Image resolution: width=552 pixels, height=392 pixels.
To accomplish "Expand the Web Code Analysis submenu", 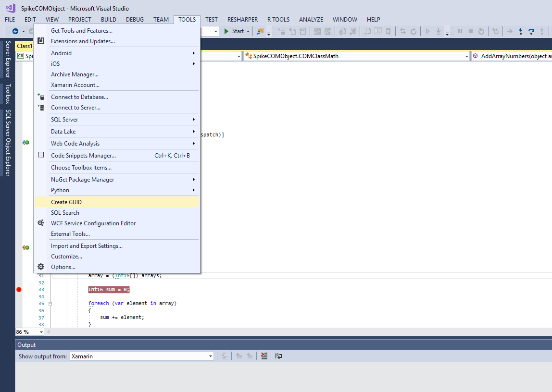I will [117, 144].
